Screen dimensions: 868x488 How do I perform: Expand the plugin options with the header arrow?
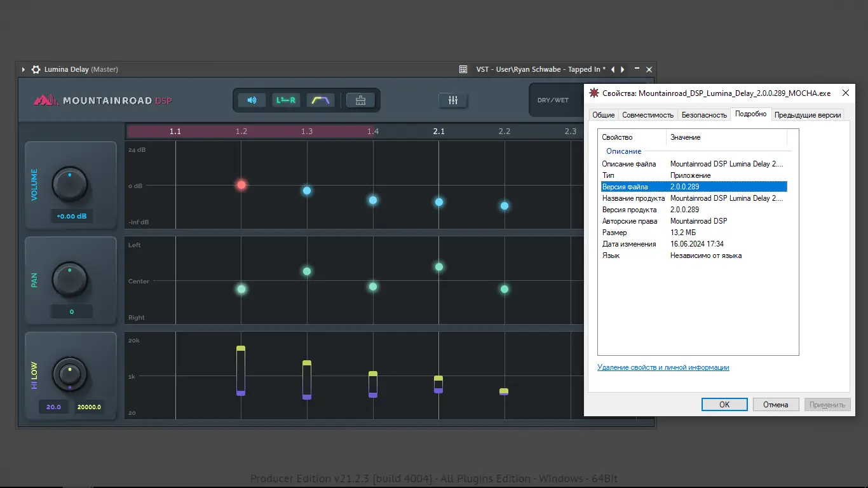coord(24,69)
